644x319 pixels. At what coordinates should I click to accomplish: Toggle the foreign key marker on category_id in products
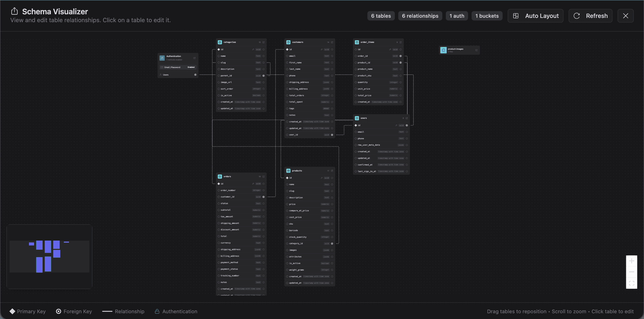click(332, 244)
